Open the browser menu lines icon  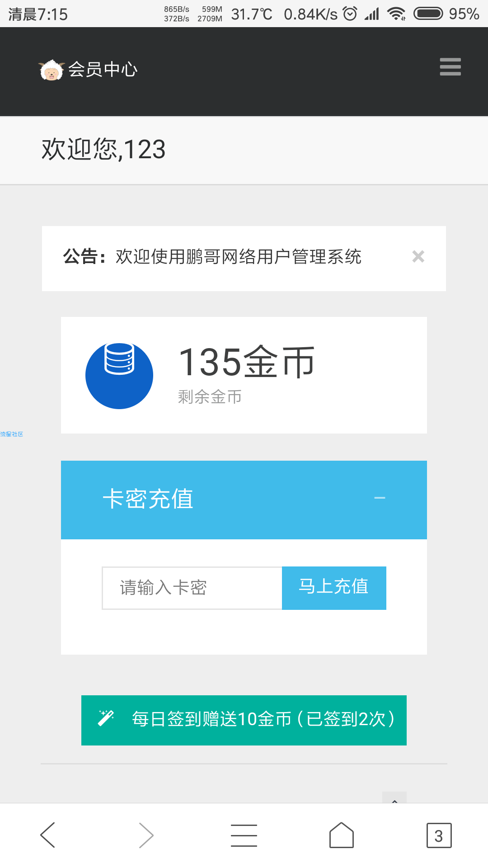point(244,835)
